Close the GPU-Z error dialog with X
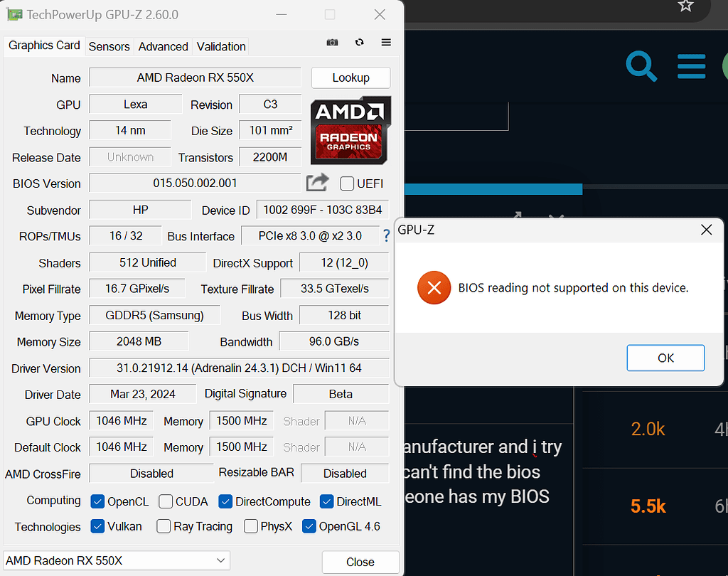Image resolution: width=728 pixels, height=576 pixels. [x=706, y=230]
